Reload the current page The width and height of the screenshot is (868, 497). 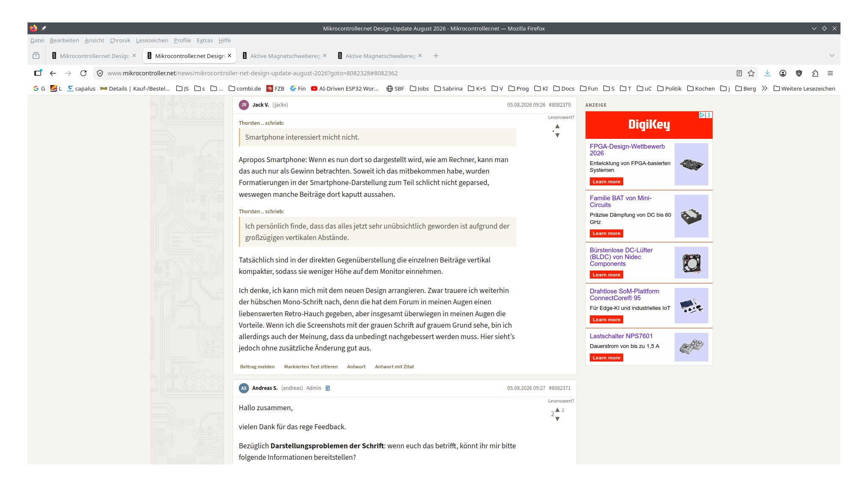(x=83, y=73)
